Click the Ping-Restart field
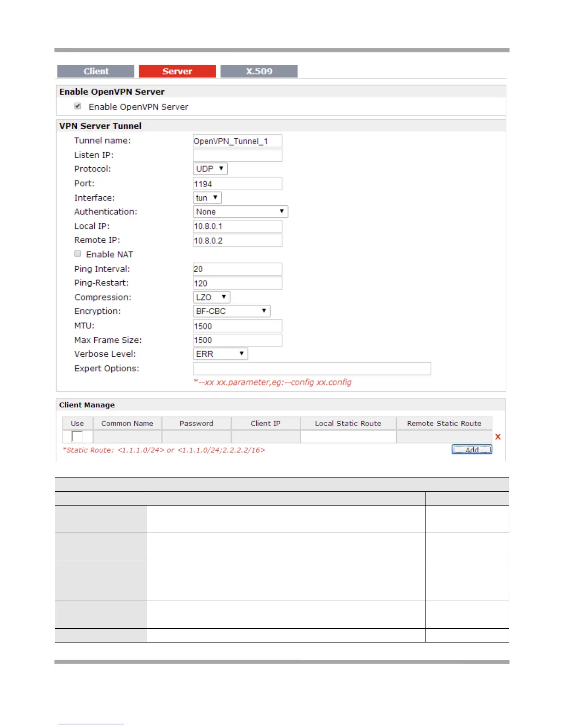Viewport: 563px width, 728px height. 237,283
